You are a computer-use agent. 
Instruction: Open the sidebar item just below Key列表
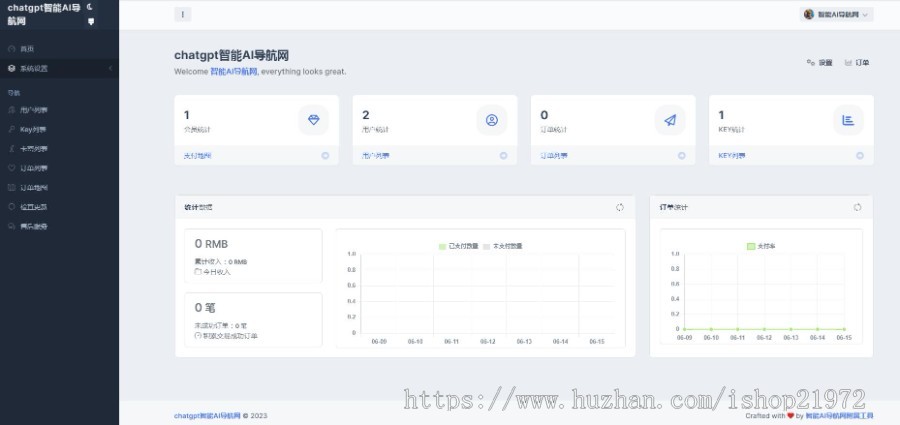59,149
